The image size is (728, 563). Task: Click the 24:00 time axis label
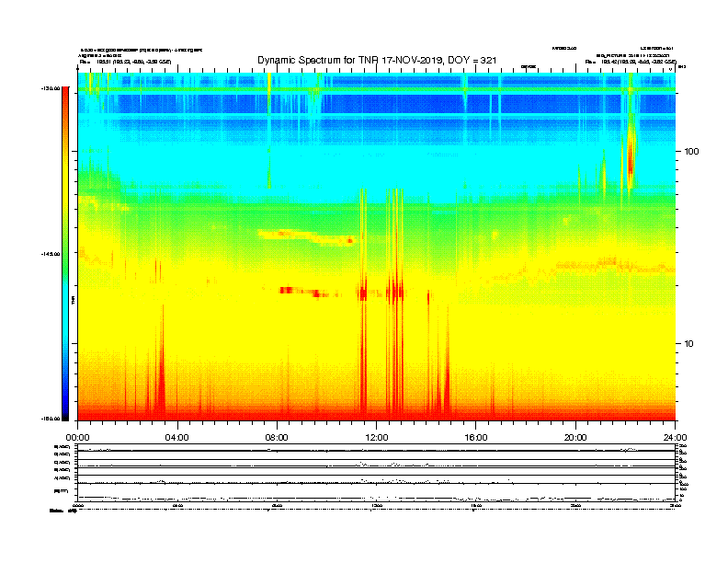pyautogui.click(x=675, y=438)
